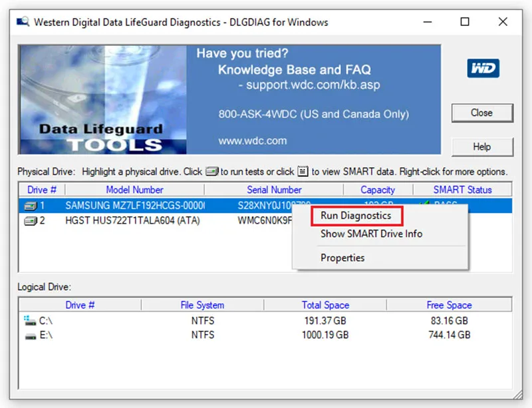Screen dimensions: 532x408
Task: Click the 191.37 GB total space value
Action: tap(325, 321)
